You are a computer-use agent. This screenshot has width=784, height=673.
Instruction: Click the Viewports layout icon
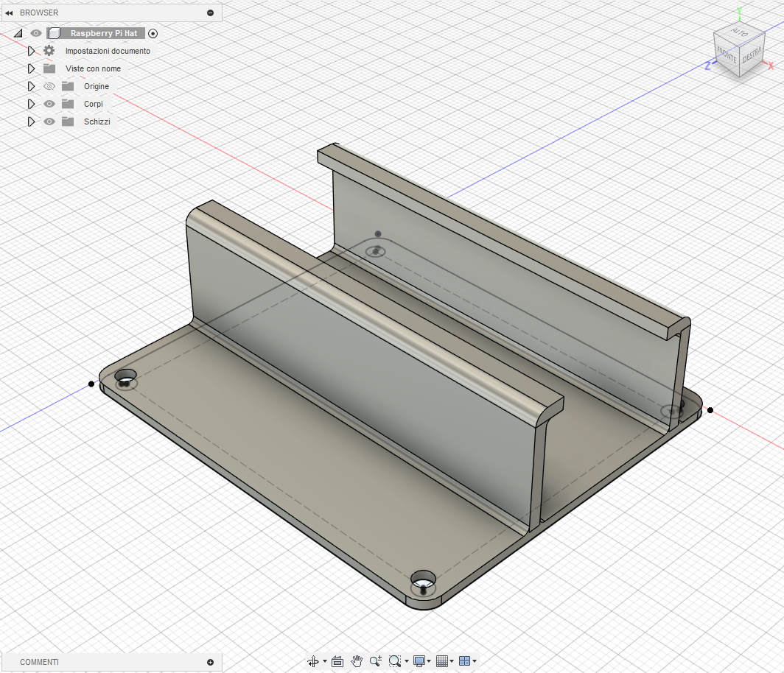(x=464, y=661)
